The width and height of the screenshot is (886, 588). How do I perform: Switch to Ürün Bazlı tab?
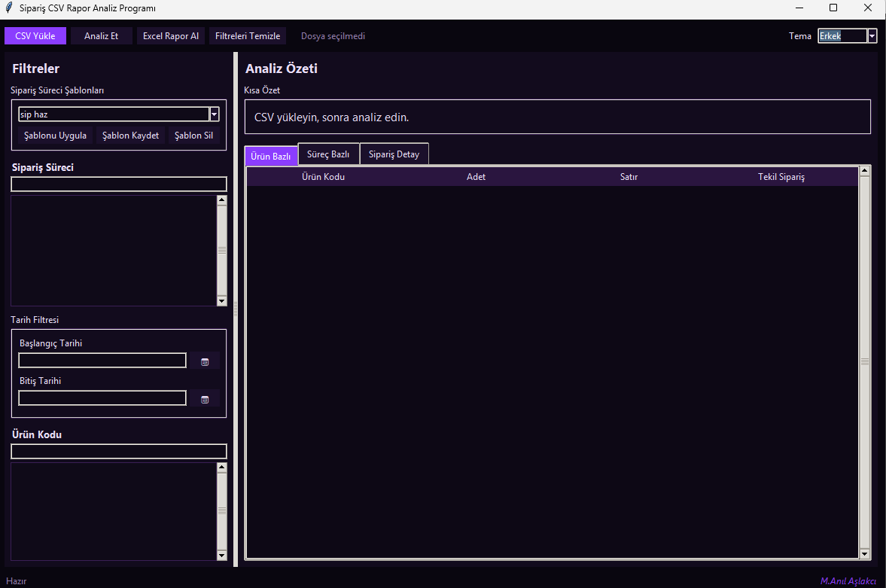pos(271,156)
